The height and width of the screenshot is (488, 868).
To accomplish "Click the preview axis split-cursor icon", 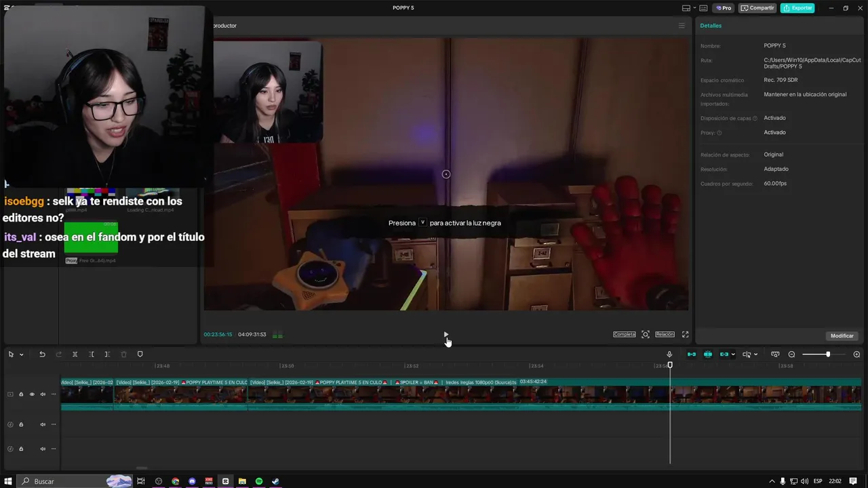I will pyautogui.click(x=747, y=354).
